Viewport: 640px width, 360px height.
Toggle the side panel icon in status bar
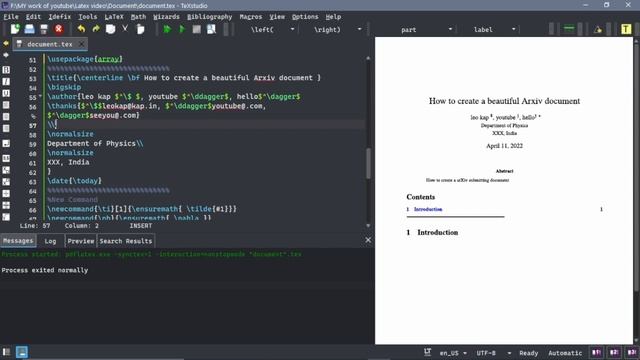(x=6, y=352)
